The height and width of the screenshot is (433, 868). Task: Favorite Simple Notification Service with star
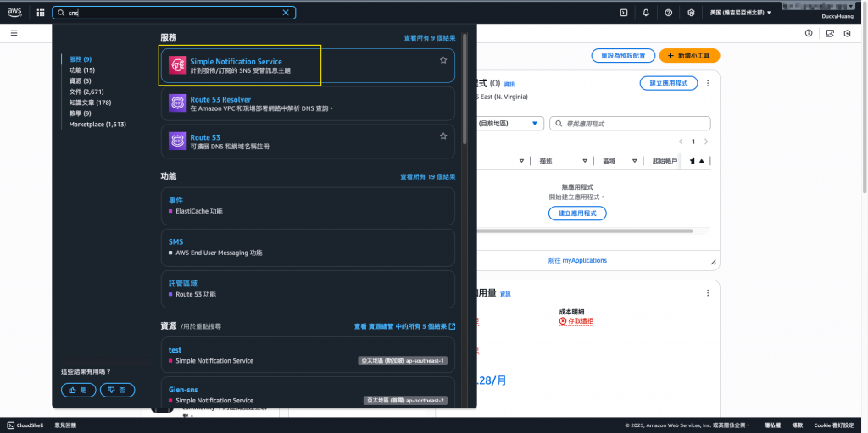443,60
